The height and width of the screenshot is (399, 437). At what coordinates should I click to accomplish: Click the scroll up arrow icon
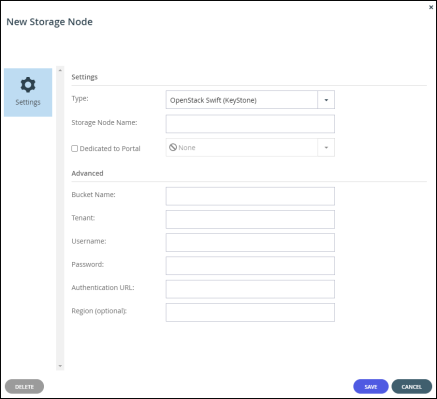click(x=60, y=70)
